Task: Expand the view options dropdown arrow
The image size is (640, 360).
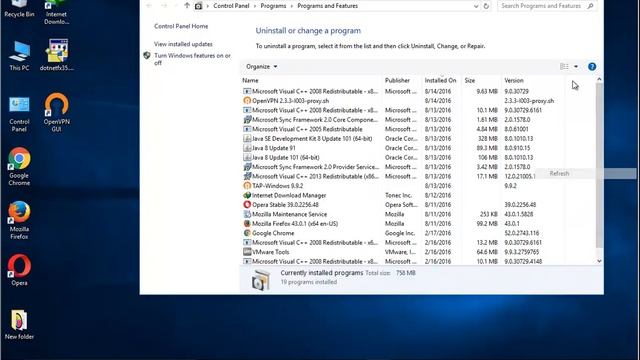Action: click(x=576, y=67)
